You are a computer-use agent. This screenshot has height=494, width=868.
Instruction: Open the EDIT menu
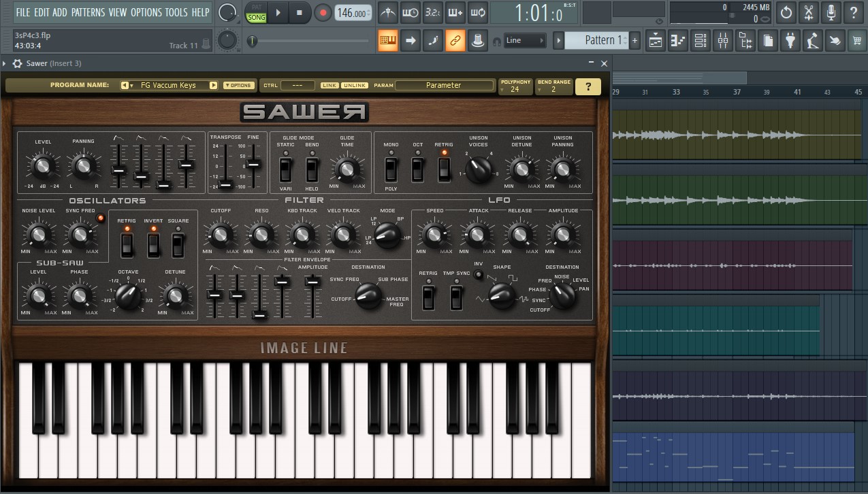pyautogui.click(x=42, y=12)
